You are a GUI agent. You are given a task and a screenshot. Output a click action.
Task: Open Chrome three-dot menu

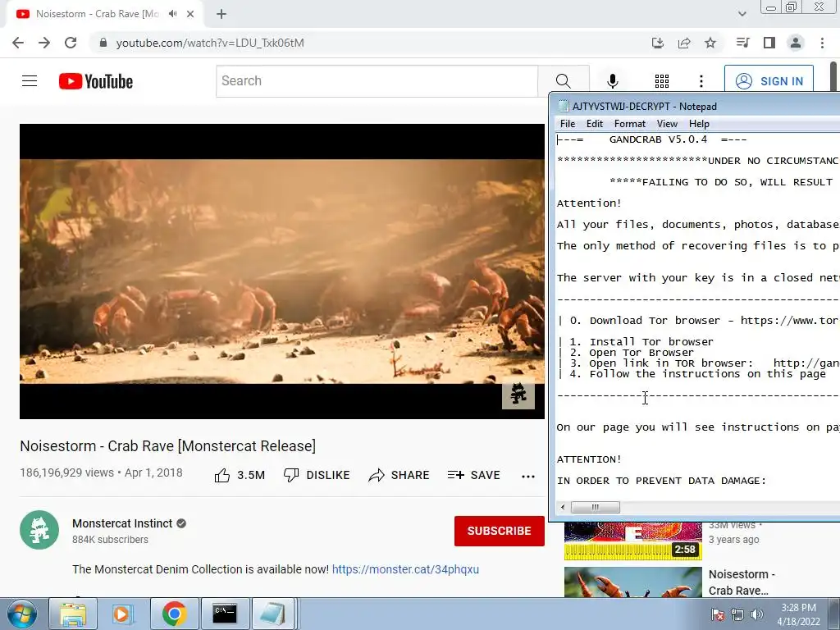pyautogui.click(x=822, y=43)
